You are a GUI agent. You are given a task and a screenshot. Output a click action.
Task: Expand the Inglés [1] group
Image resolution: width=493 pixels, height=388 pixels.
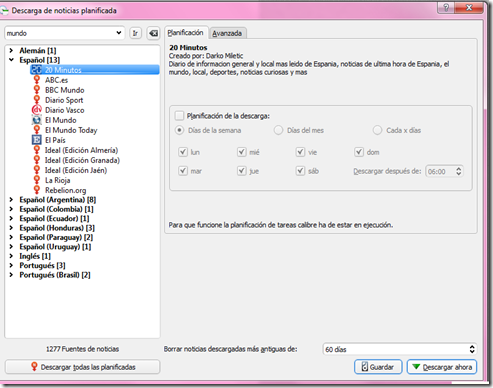[x=11, y=256]
